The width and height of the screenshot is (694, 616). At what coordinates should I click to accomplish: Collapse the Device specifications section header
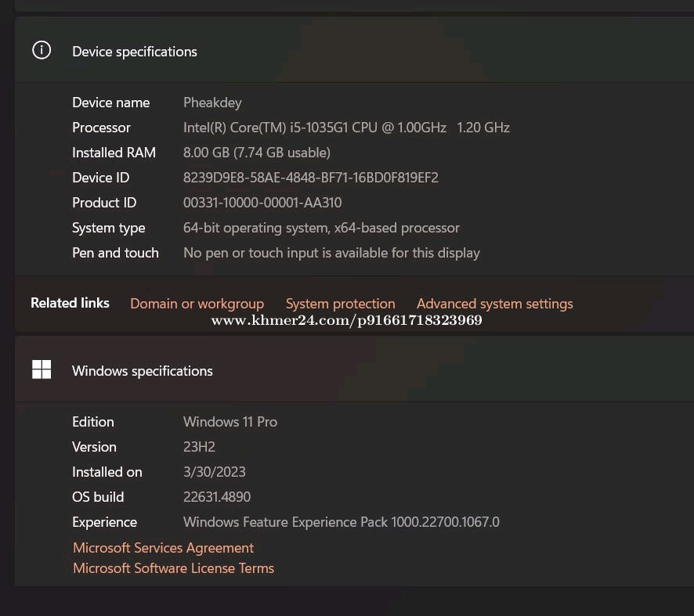coord(355,50)
